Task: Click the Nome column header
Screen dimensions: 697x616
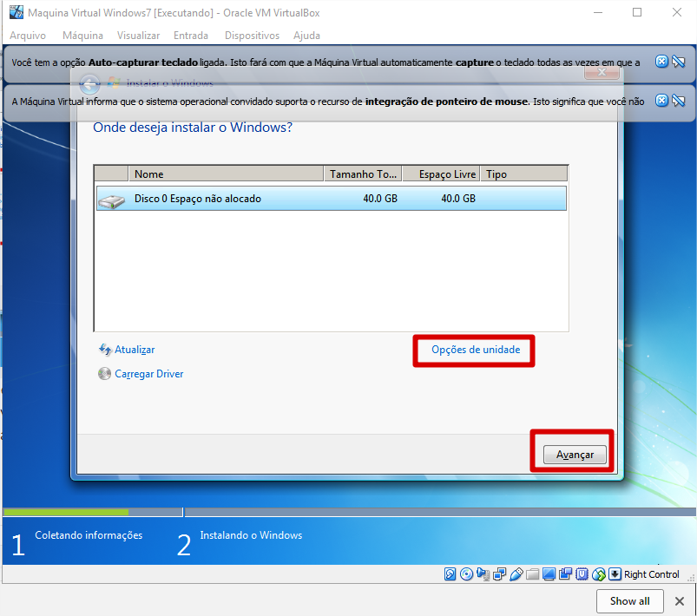Action: point(226,174)
